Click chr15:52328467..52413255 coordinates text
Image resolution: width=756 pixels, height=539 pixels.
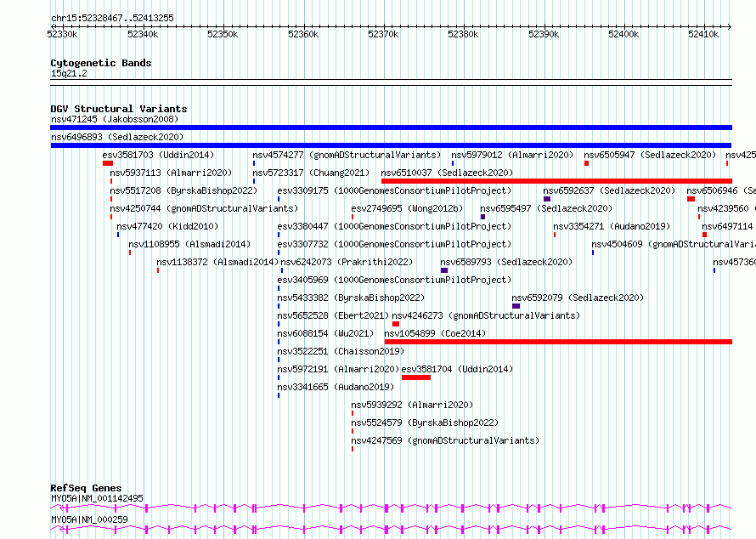[x=112, y=19]
